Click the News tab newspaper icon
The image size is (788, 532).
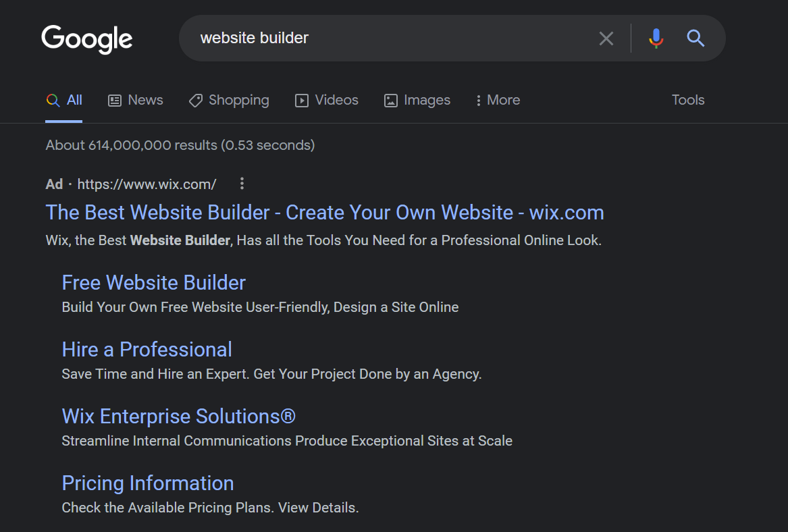point(115,101)
